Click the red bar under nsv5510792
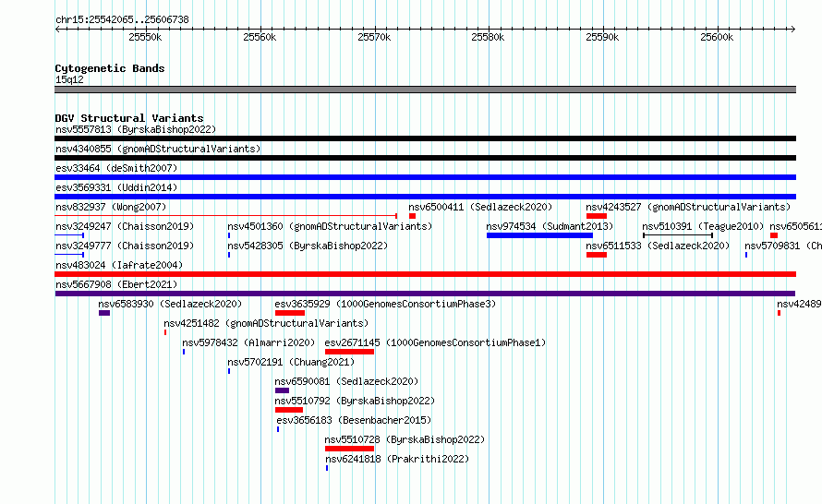The width and height of the screenshot is (822, 504). (x=289, y=410)
